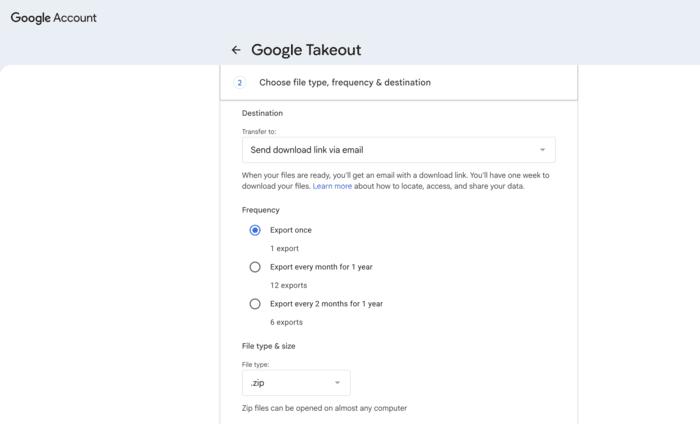
Task: Select the Export once radio button
Action: click(x=255, y=230)
